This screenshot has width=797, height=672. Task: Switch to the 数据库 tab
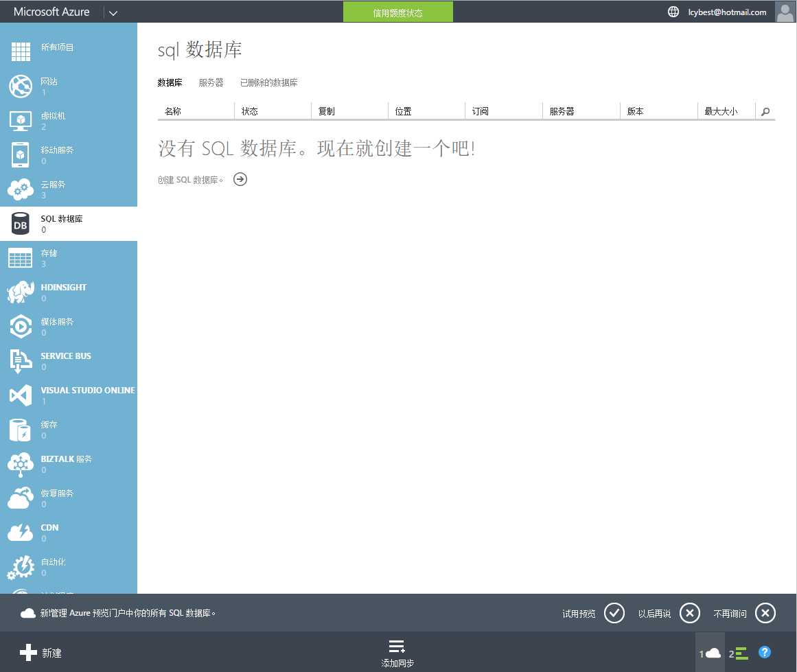click(x=170, y=82)
